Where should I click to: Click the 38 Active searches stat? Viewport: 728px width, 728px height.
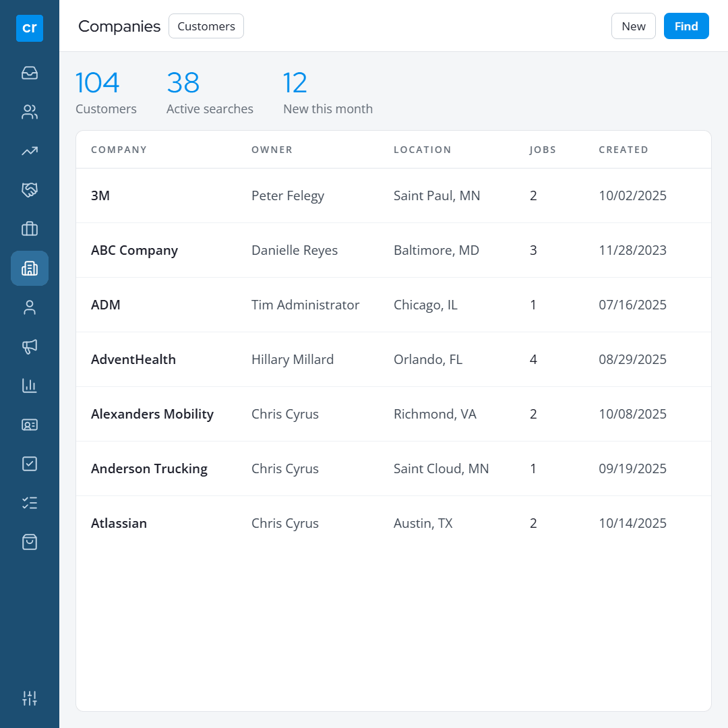(x=210, y=92)
